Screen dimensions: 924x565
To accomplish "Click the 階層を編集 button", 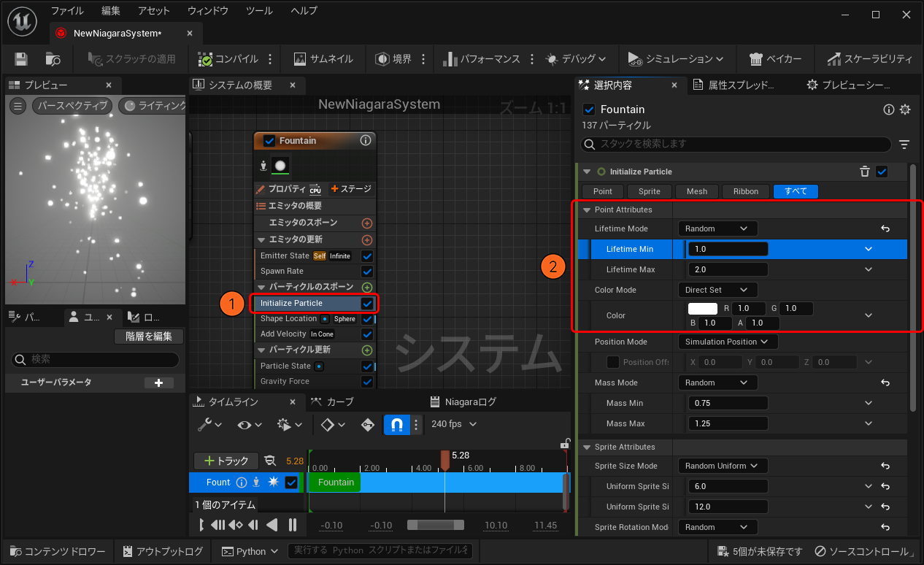I will [149, 337].
